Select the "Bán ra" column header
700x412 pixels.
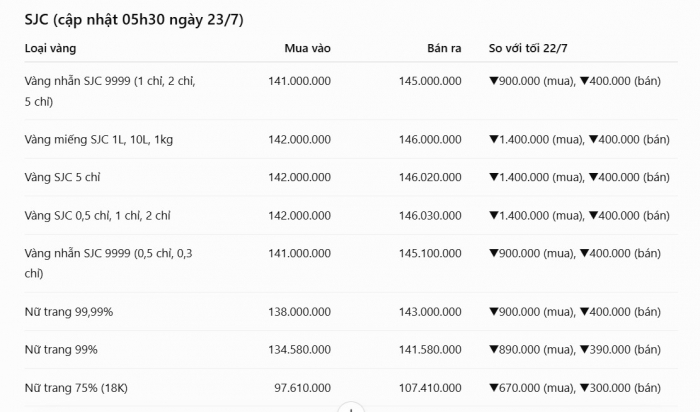(x=444, y=48)
